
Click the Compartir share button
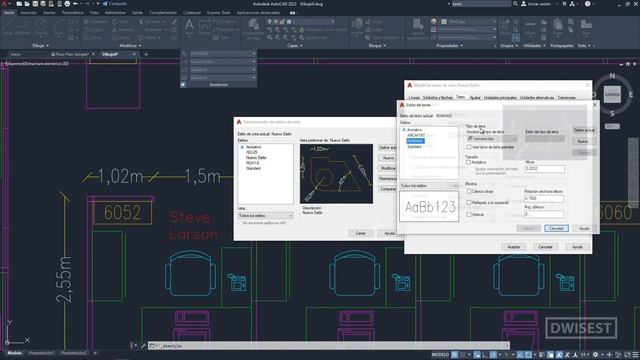(x=114, y=4)
